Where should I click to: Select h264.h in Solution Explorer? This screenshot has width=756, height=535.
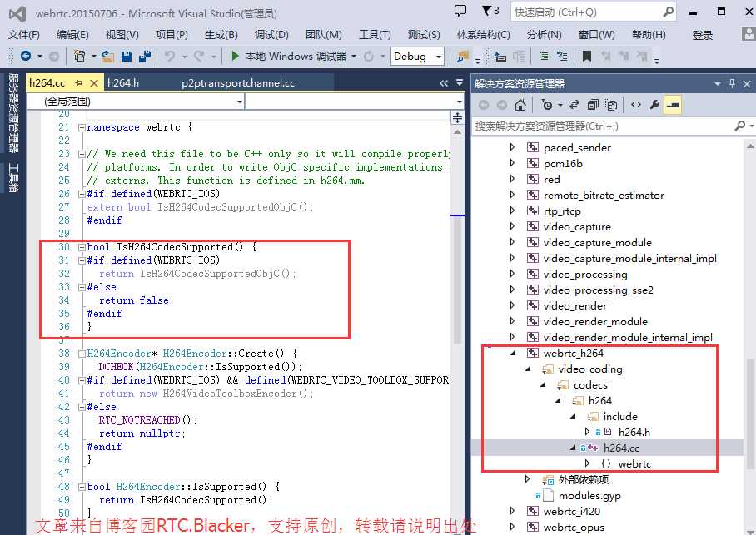coord(634,433)
